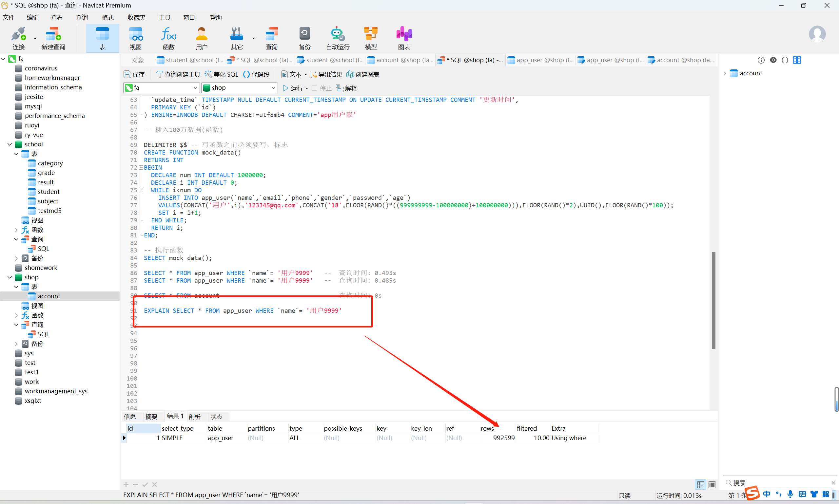Switch result view to grid view
Image resolution: width=839 pixels, height=504 pixels.
(x=700, y=485)
